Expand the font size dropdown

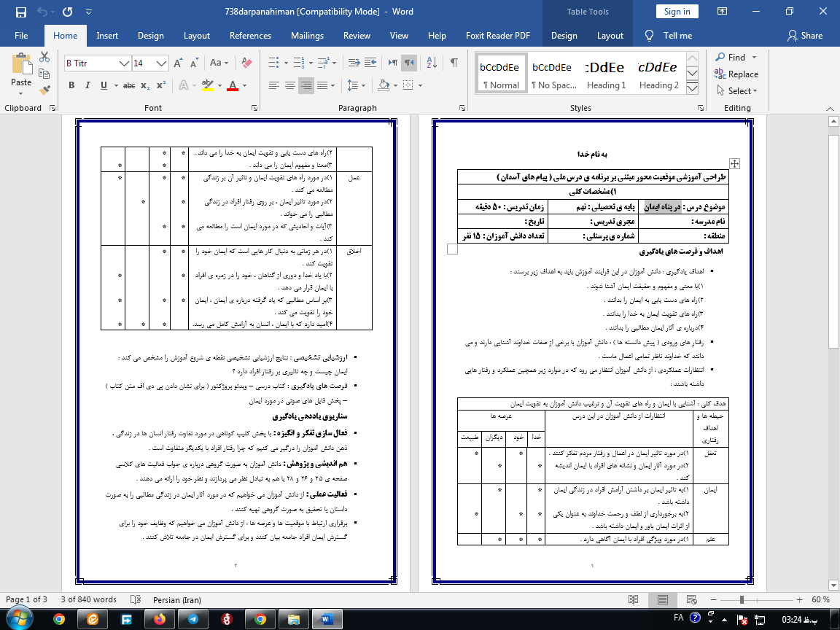click(x=162, y=63)
